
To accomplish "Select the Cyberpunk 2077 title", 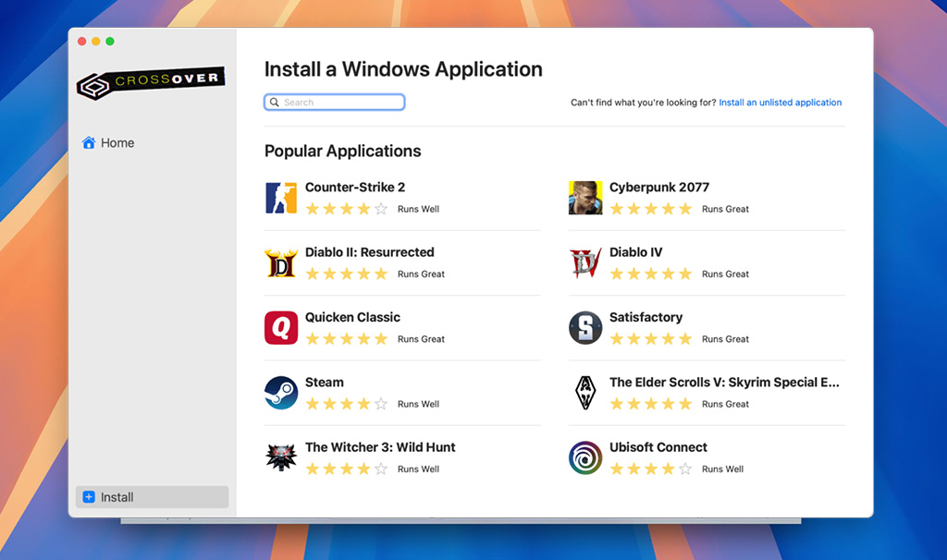I will [x=659, y=187].
